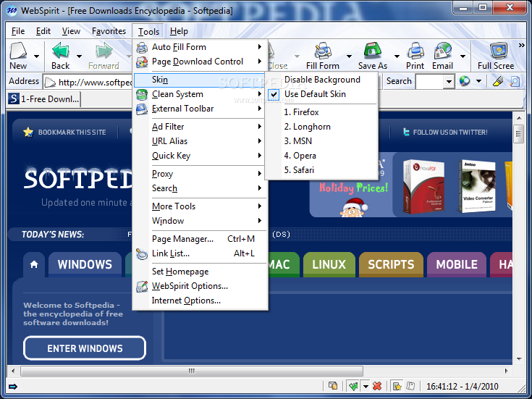
Task: Click the ENTER WINDOWS button
Action: pos(85,348)
